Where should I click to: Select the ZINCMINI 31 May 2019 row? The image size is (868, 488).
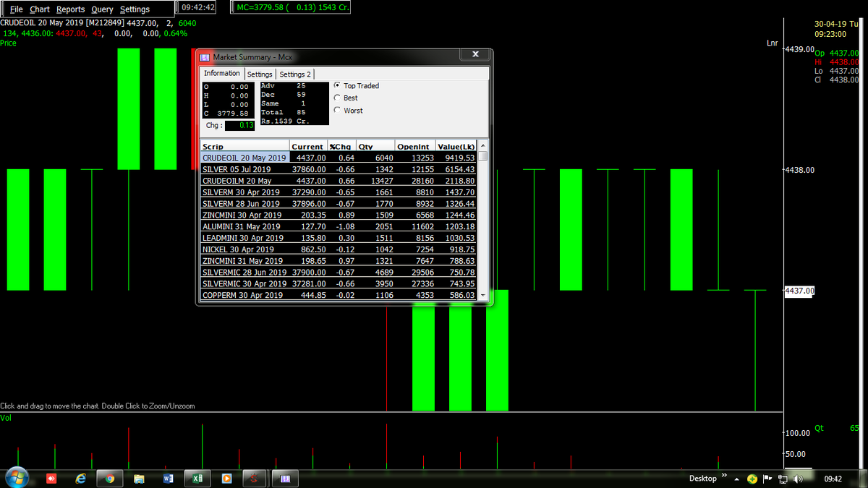pyautogui.click(x=339, y=260)
